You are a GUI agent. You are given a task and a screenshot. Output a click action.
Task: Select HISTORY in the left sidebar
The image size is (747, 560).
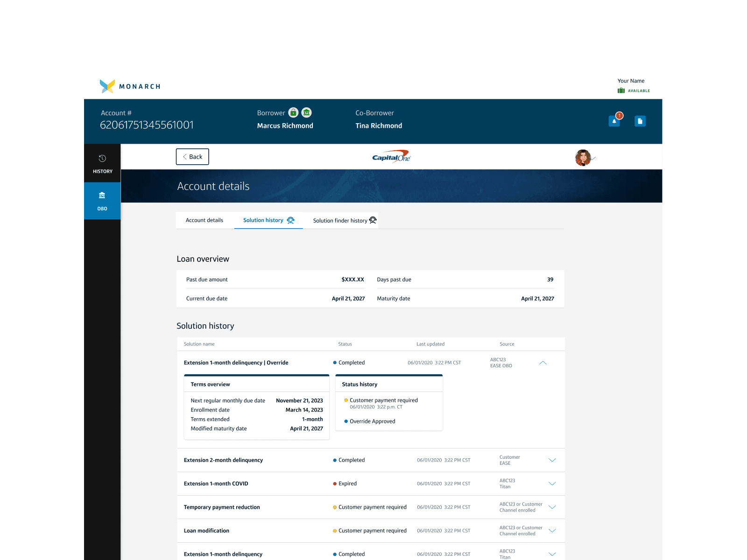pos(102,164)
